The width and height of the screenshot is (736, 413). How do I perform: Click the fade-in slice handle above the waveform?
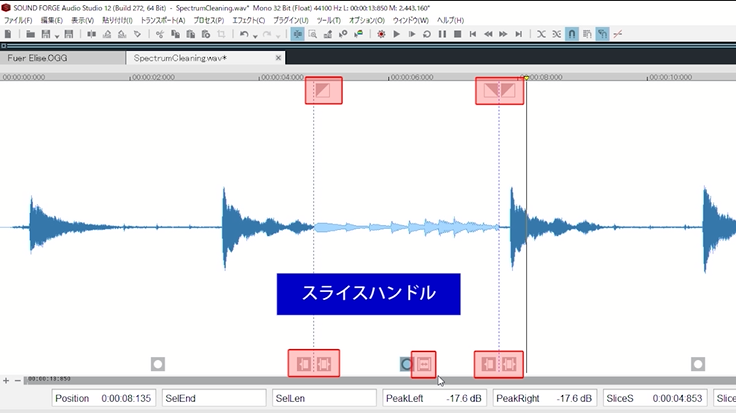(323, 91)
